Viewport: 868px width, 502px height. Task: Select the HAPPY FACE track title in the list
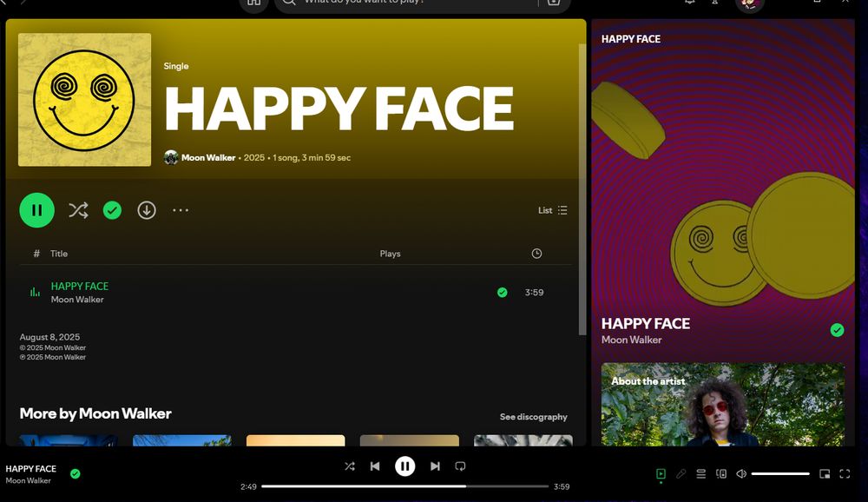(80, 286)
